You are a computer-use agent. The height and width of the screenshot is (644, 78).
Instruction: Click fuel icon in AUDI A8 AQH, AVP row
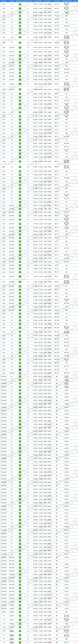(x=20, y=366)
